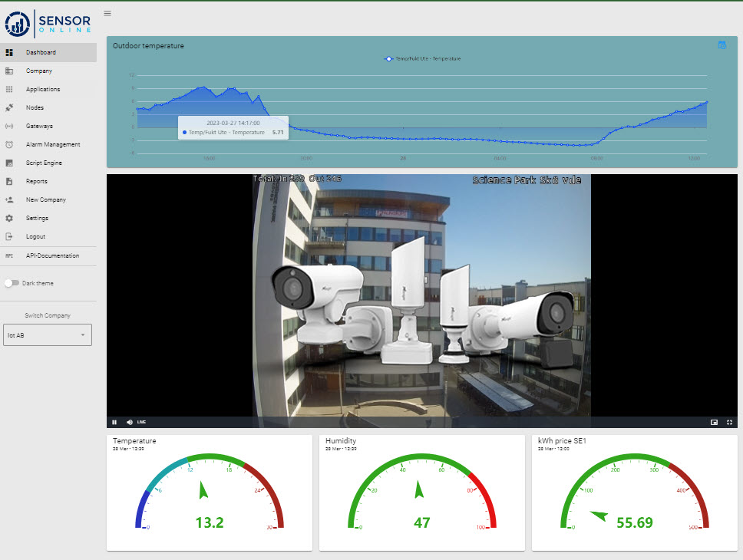Click the Alarm Management clock icon

pyautogui.click(x=9, y=144)
